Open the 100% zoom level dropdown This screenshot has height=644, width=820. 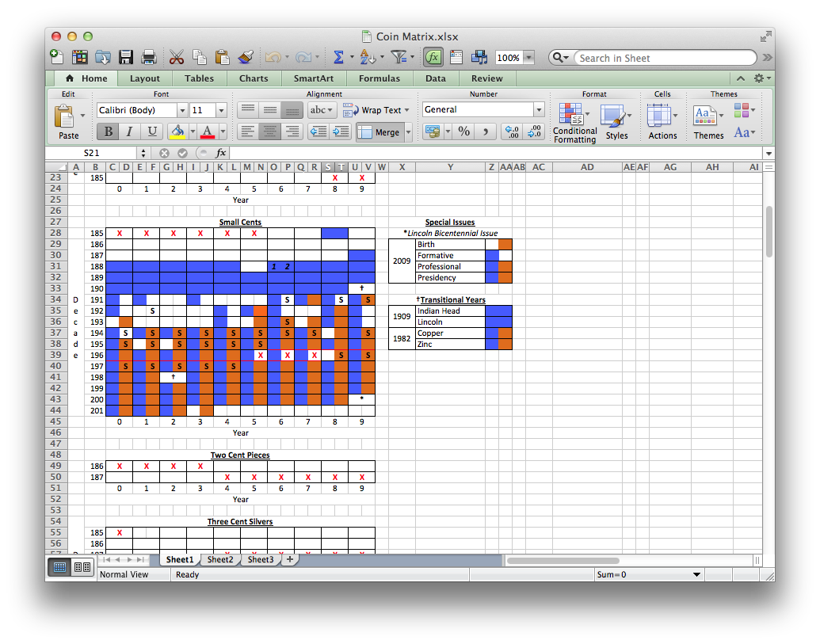tap(528, 58)
